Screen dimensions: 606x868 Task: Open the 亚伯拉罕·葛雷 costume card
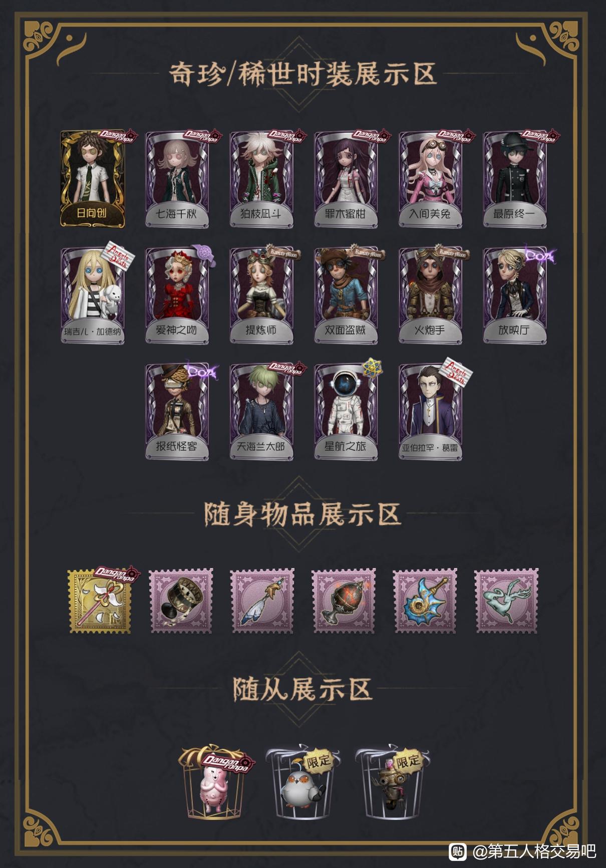tap(431, 412)
